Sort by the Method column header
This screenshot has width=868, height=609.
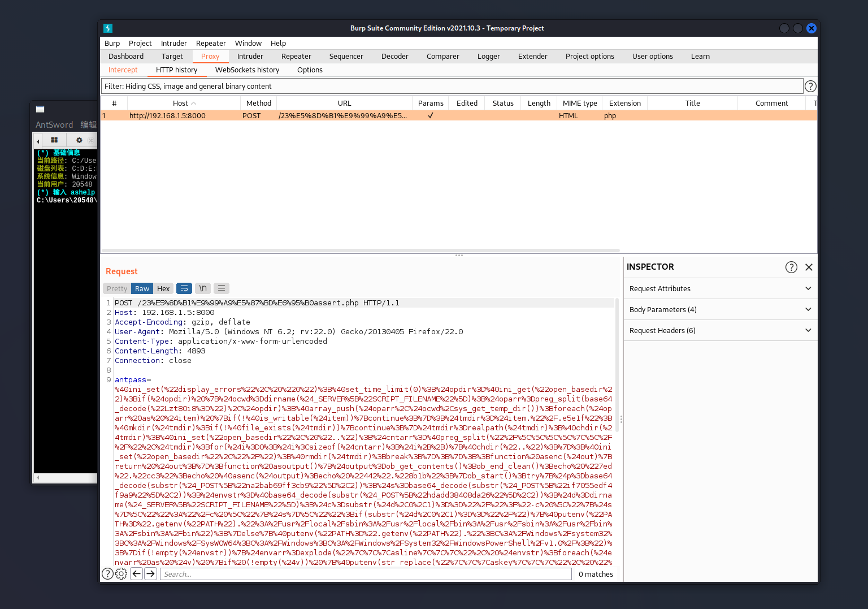[259, 103]
